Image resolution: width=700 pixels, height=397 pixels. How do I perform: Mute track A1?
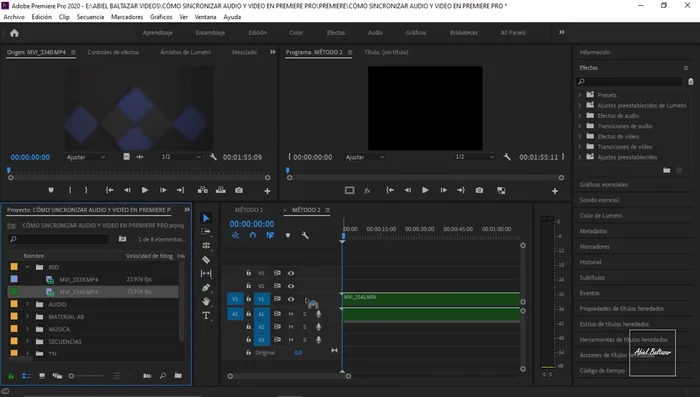(291, 314)
